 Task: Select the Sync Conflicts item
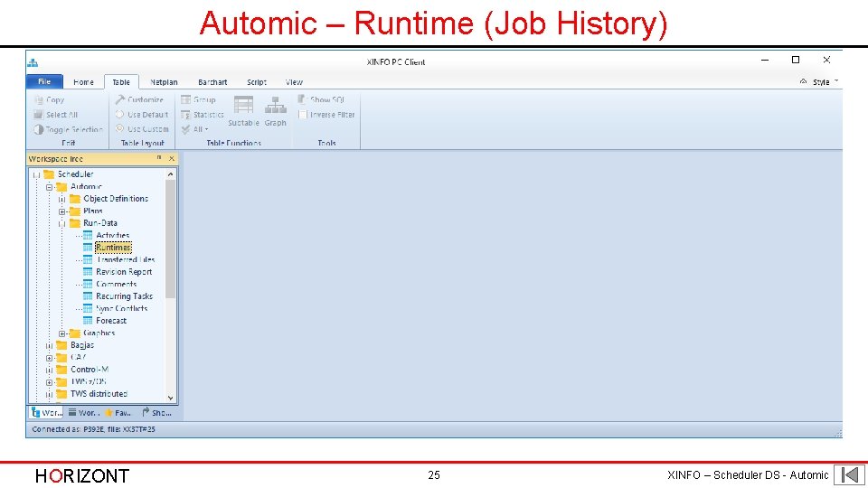point(122,308)
